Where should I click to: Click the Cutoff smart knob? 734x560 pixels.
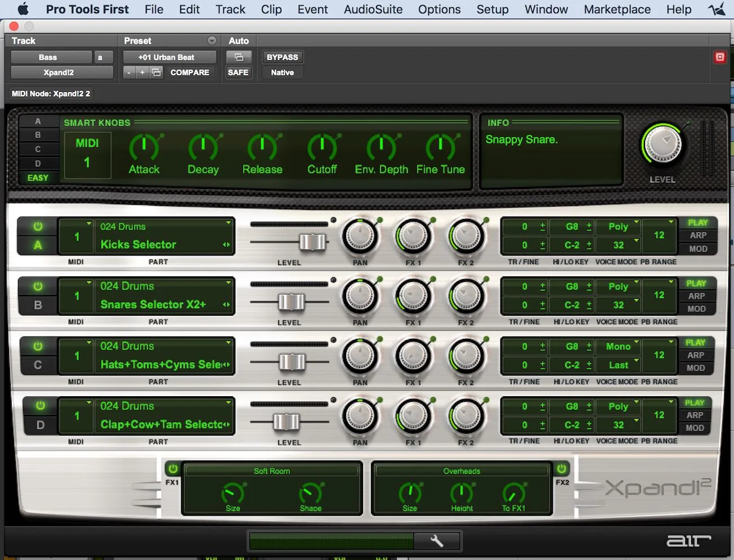click(322, 147)
